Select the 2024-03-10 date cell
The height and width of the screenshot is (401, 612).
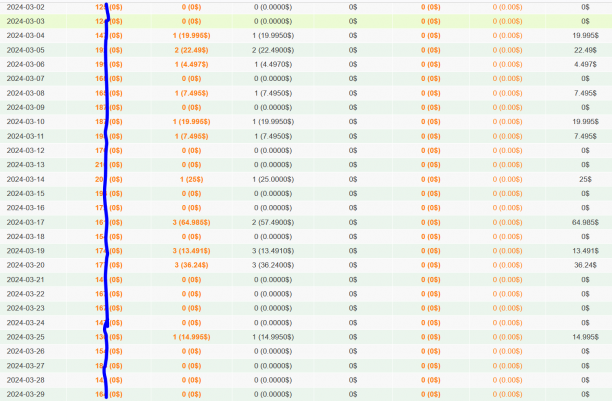[25, 121]
